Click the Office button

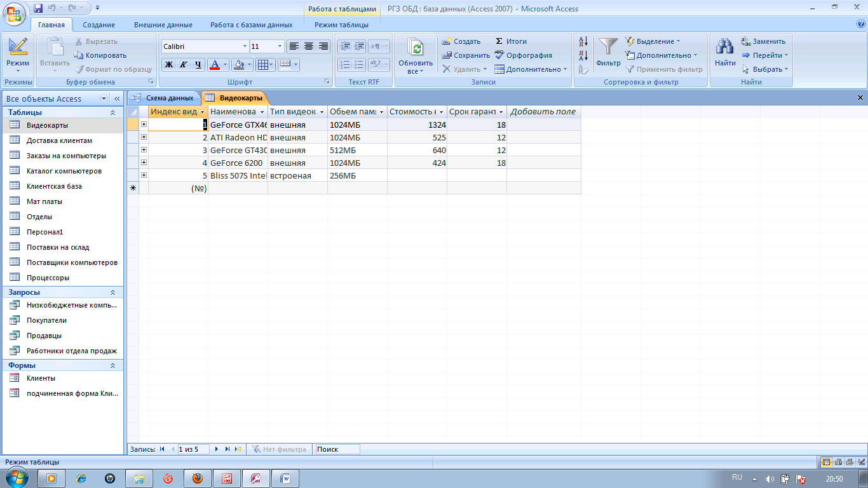tap(14, 14)
